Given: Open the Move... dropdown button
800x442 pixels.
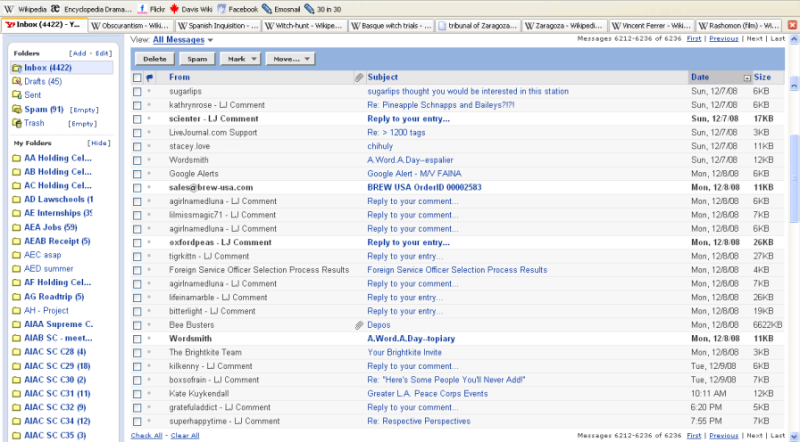Looking at the screenshot, I should coord(290,59).
